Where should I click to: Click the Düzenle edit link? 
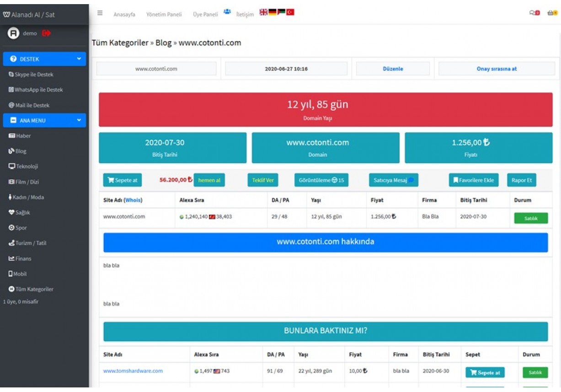393,69
